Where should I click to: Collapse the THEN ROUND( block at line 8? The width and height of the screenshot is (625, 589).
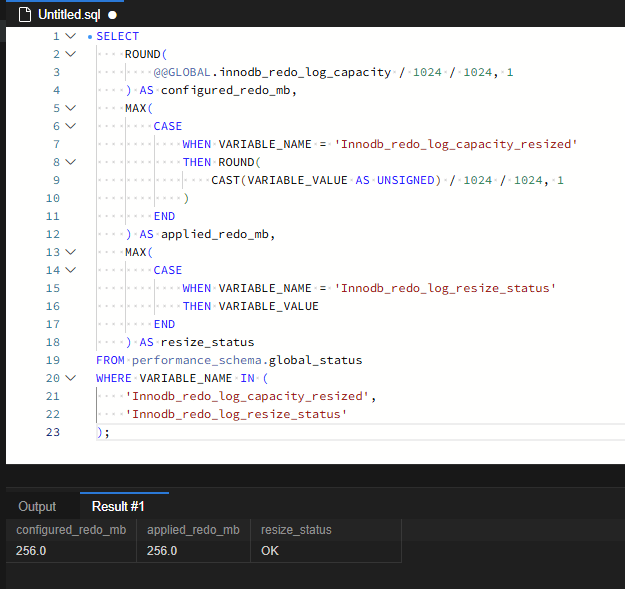[71, 162]
